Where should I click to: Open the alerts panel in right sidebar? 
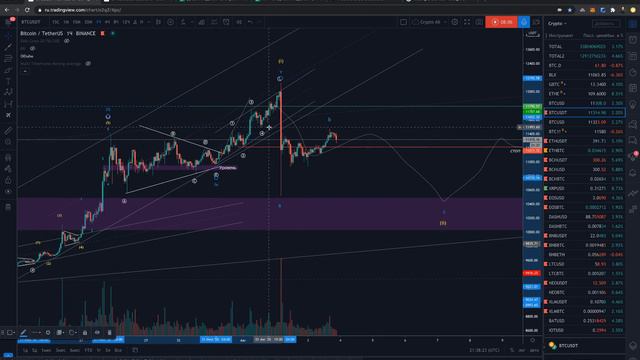(633, 40)
